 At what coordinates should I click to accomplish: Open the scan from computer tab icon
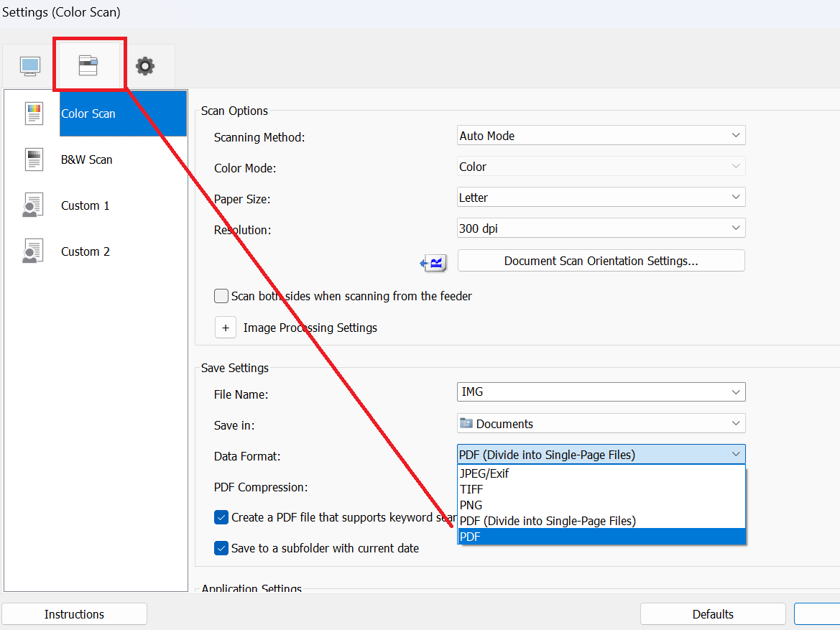(29, 66)
